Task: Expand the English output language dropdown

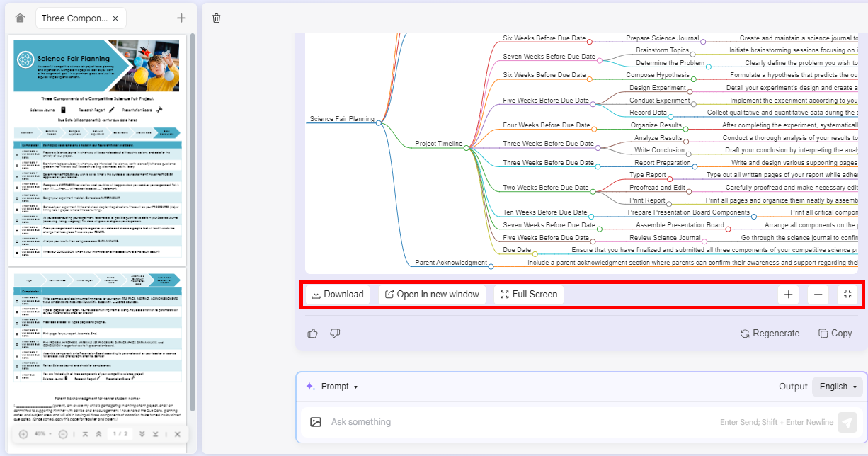Action: pyautogui.click(x=838, y=387)
